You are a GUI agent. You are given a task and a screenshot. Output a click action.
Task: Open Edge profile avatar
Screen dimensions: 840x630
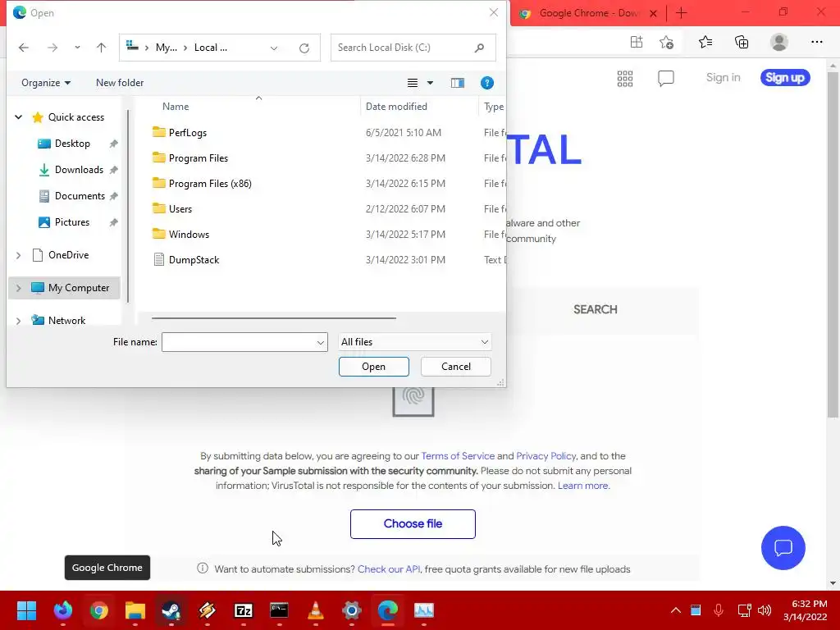click(x=779, y=43)
